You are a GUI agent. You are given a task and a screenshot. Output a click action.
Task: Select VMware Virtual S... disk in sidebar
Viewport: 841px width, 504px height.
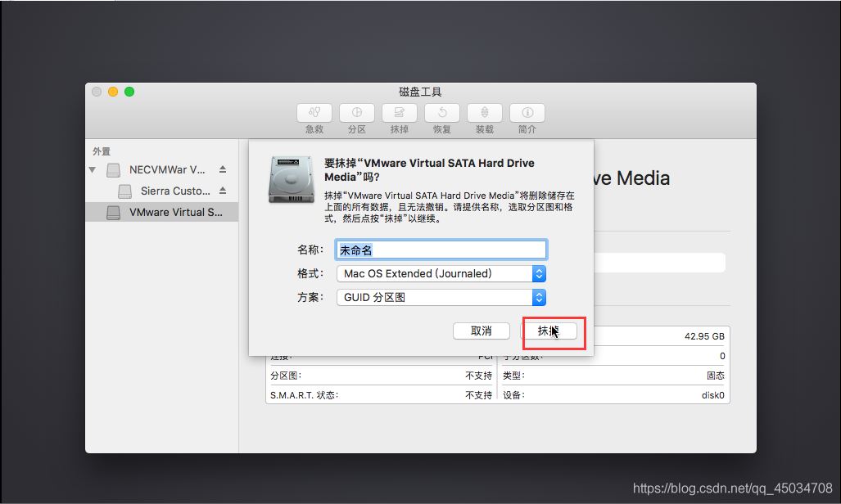point(162,213)
